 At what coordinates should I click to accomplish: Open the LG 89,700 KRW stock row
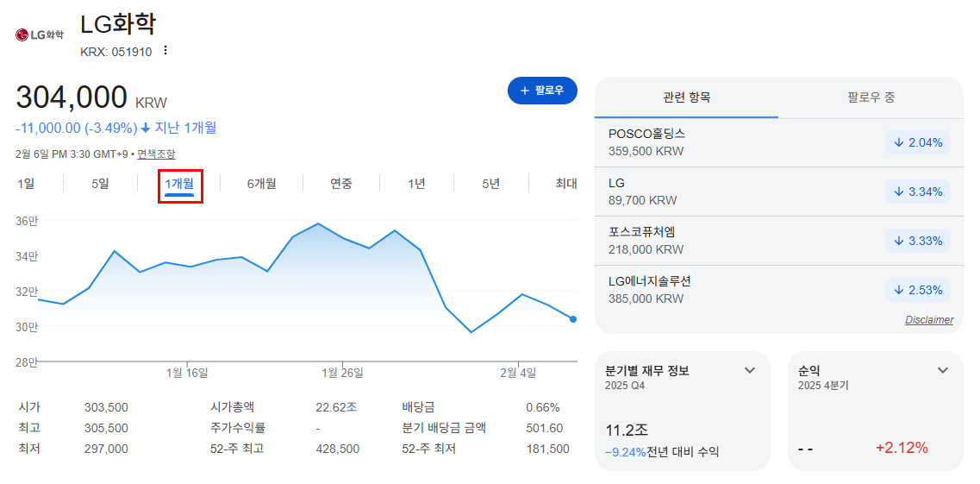click(x=779, y=192)
